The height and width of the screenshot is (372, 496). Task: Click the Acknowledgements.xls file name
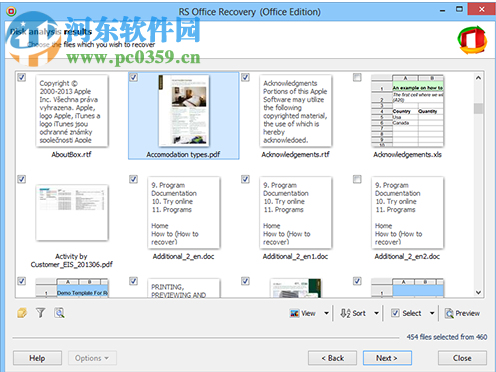(x=407, y=154)
